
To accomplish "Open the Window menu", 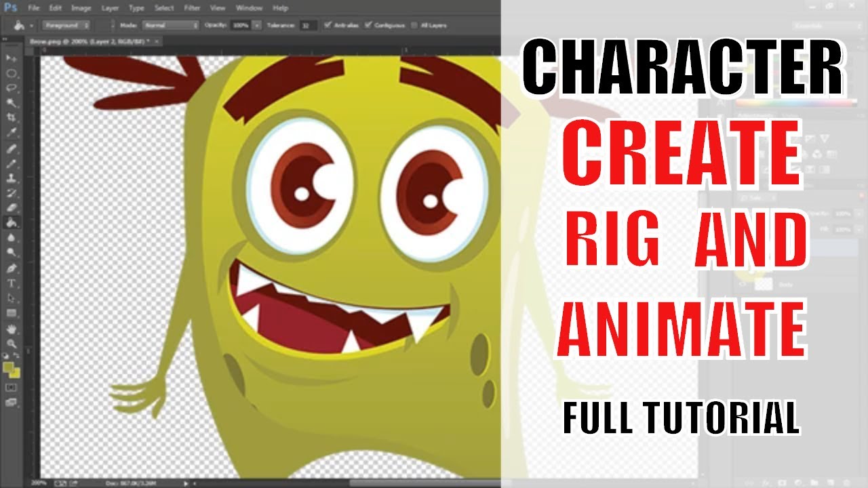I will pyautogui.click(x=249, y=8).
